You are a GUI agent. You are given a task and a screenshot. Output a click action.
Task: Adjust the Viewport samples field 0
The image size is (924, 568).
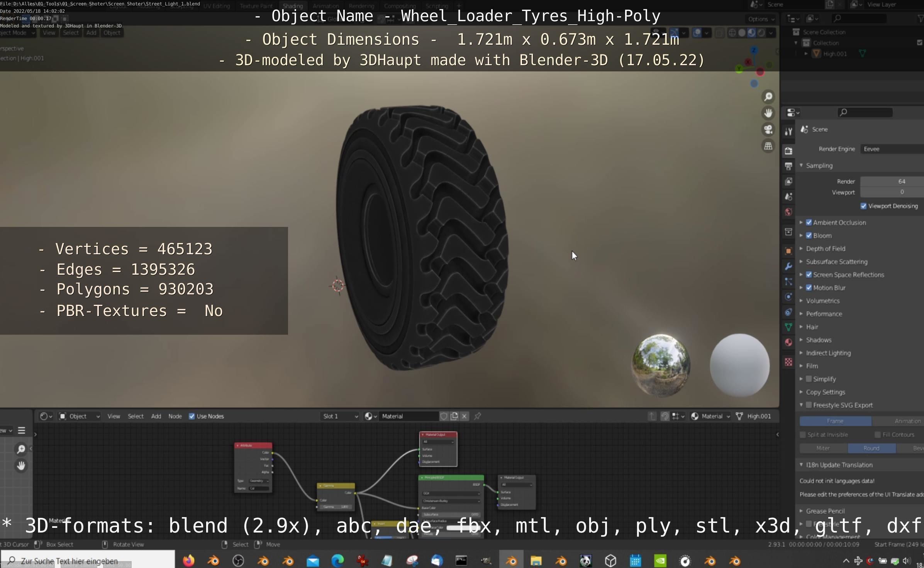[x=892, y=192]
